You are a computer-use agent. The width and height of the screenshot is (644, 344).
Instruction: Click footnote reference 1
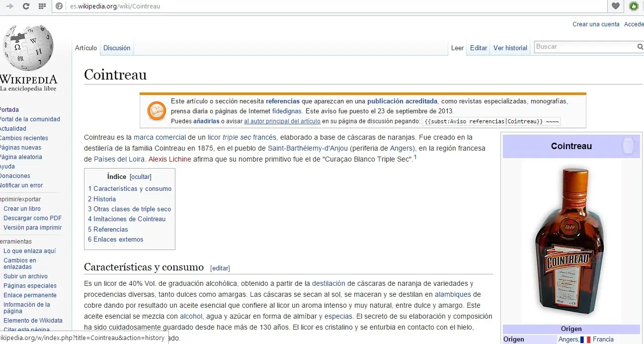[415, 157]
